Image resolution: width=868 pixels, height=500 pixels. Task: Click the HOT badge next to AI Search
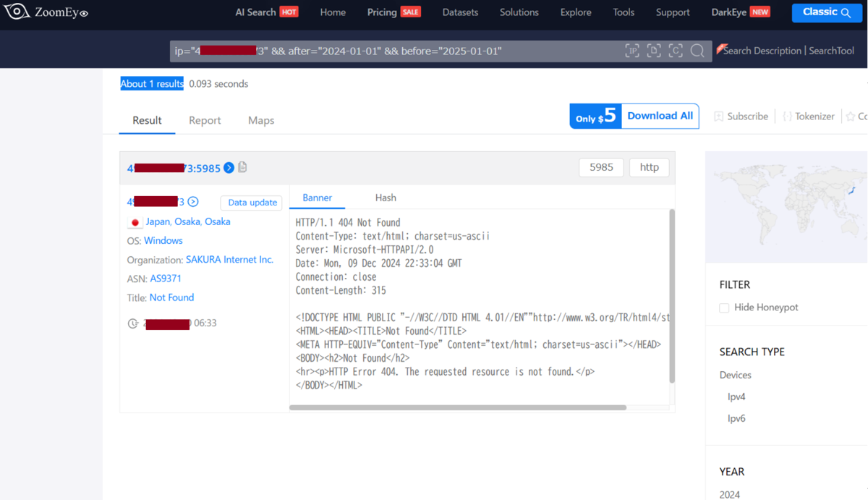(289, 12)
